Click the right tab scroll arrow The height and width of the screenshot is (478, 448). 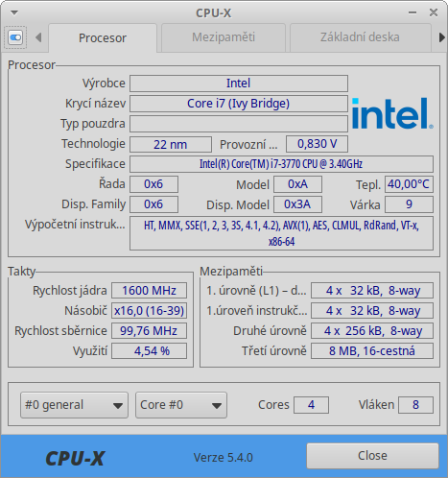coord(442,37)
